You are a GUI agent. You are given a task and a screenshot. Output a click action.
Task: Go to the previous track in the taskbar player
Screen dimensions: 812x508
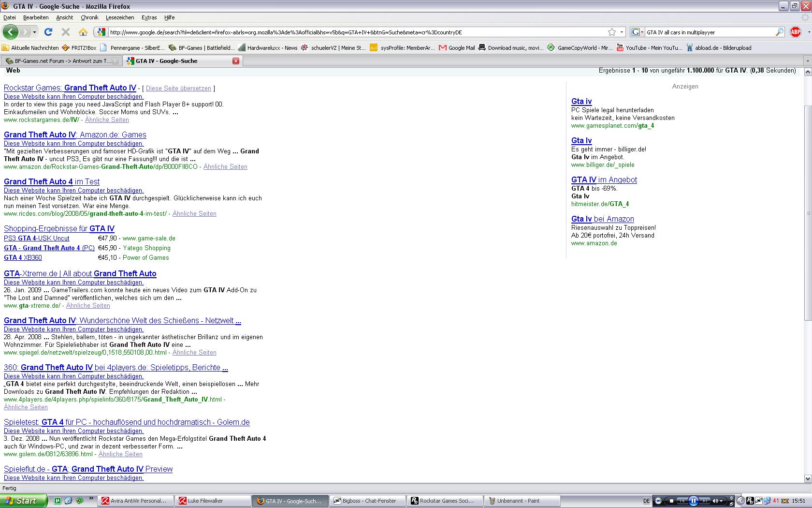coord(681,501)
